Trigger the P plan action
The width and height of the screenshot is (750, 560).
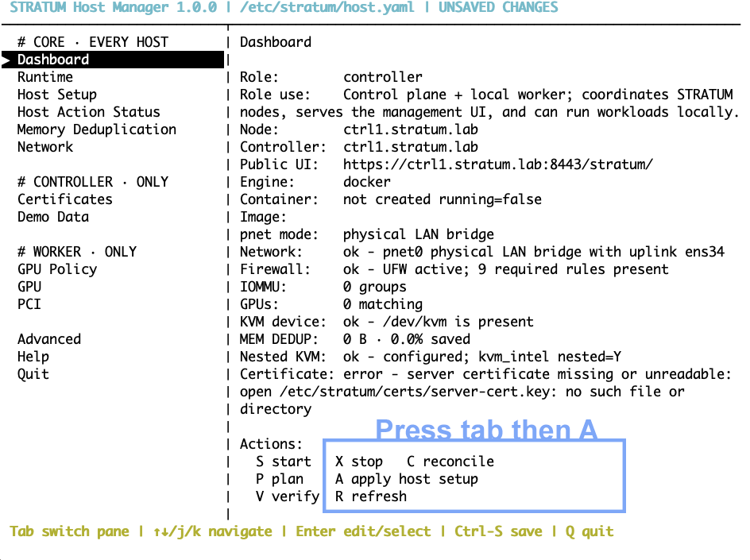280,479
